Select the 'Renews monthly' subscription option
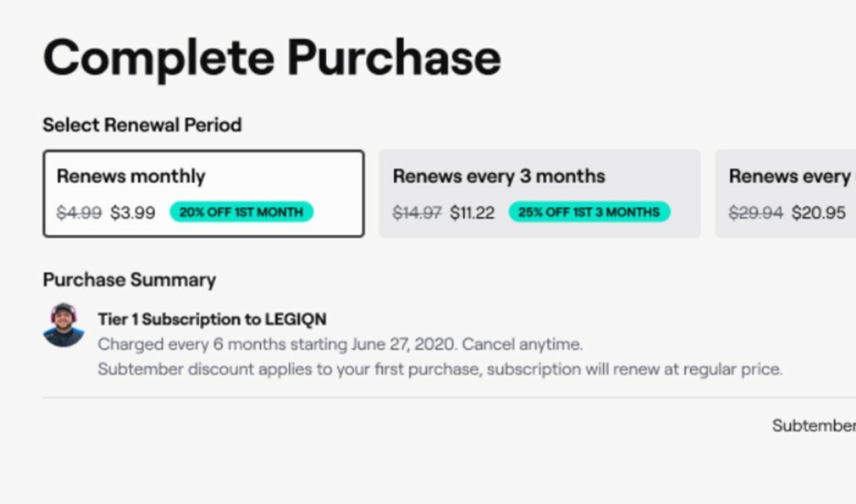 pyautogui.click(x=203, y=192)
